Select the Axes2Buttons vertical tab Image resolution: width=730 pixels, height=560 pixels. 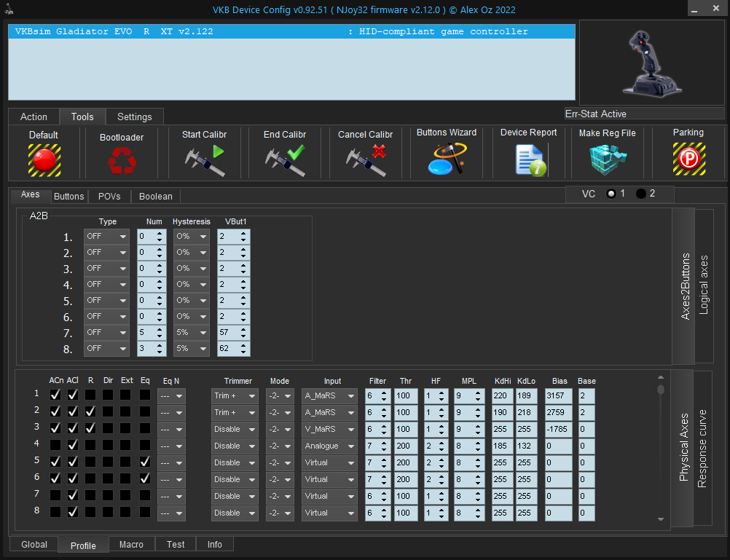684,286
